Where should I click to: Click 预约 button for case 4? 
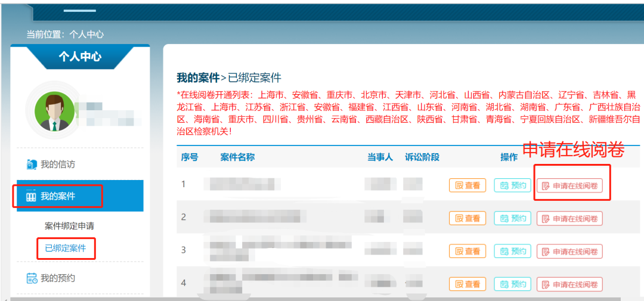(x=512, y=284)
